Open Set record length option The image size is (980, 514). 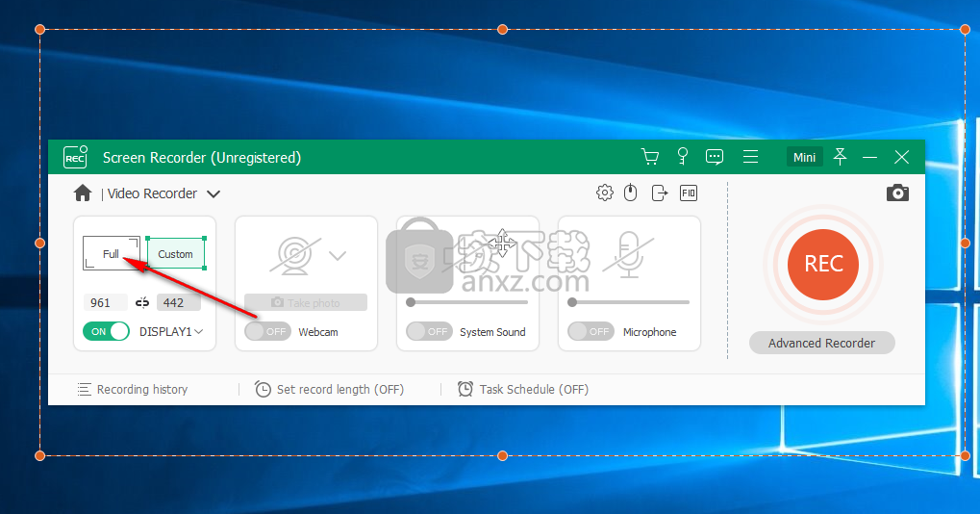[329, 390]
